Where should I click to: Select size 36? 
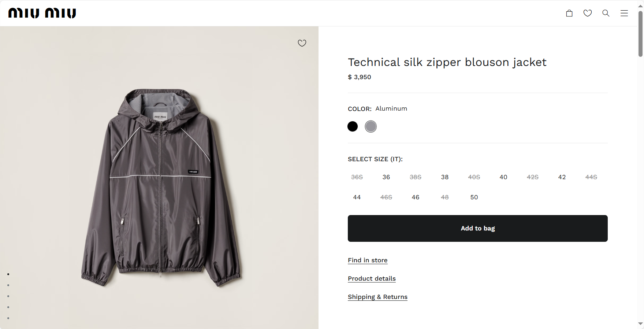[386, 177]
